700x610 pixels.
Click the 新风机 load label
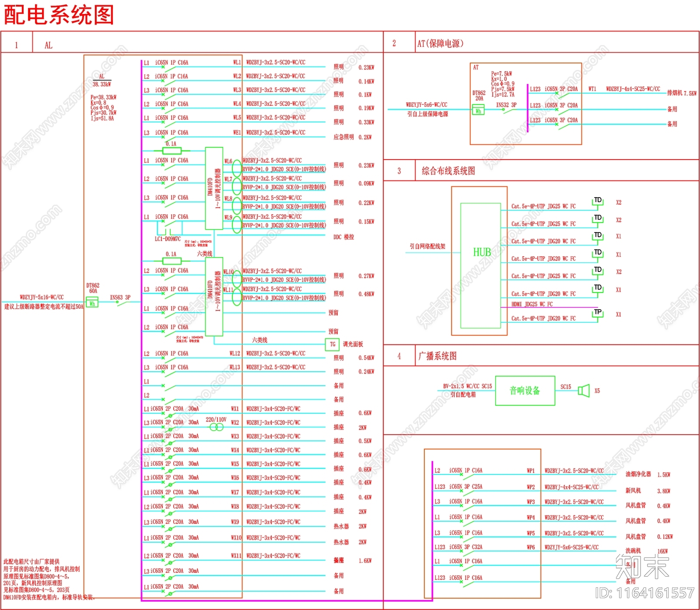coord(633,491)
